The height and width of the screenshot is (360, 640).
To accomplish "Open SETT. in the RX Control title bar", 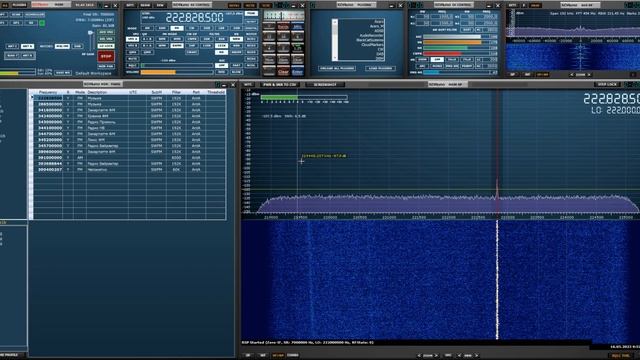I will tap(130, 5).
